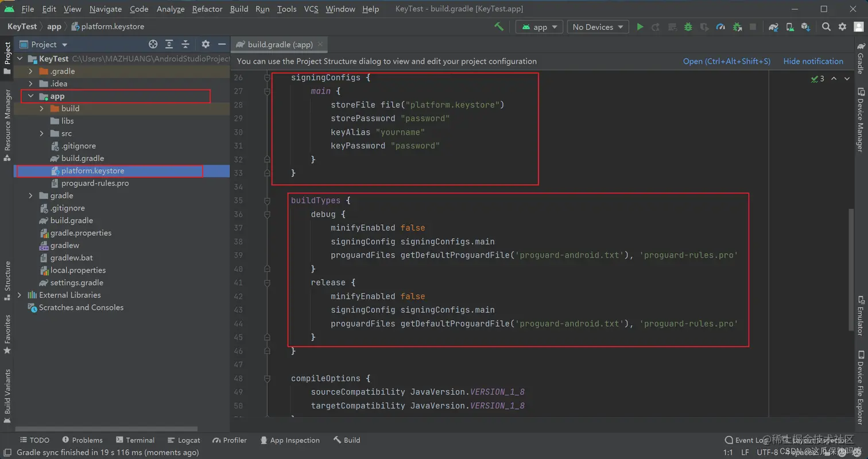Click Expand All in the Project panel
The image size is (868, 459).
pyautogui.click(x=169, y=44)
